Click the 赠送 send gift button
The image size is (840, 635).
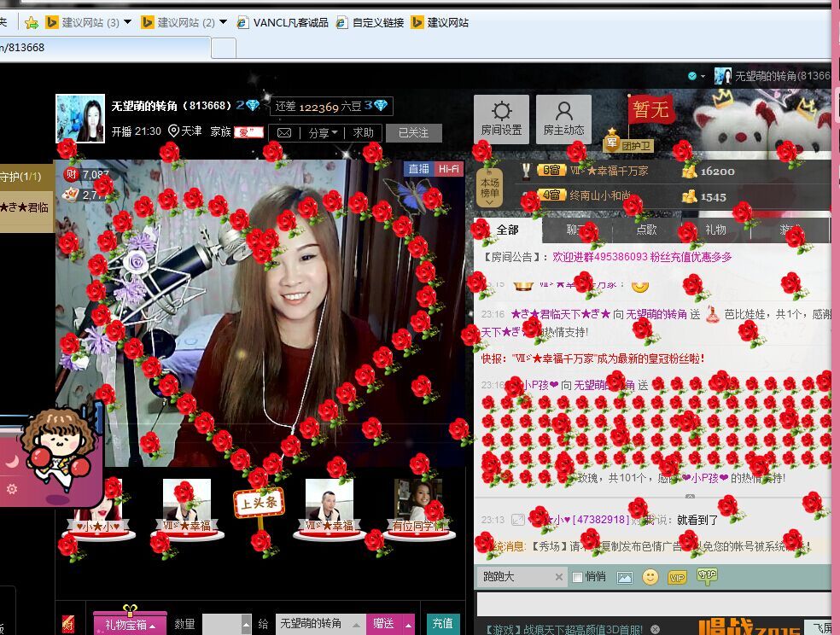pos(383,624)
